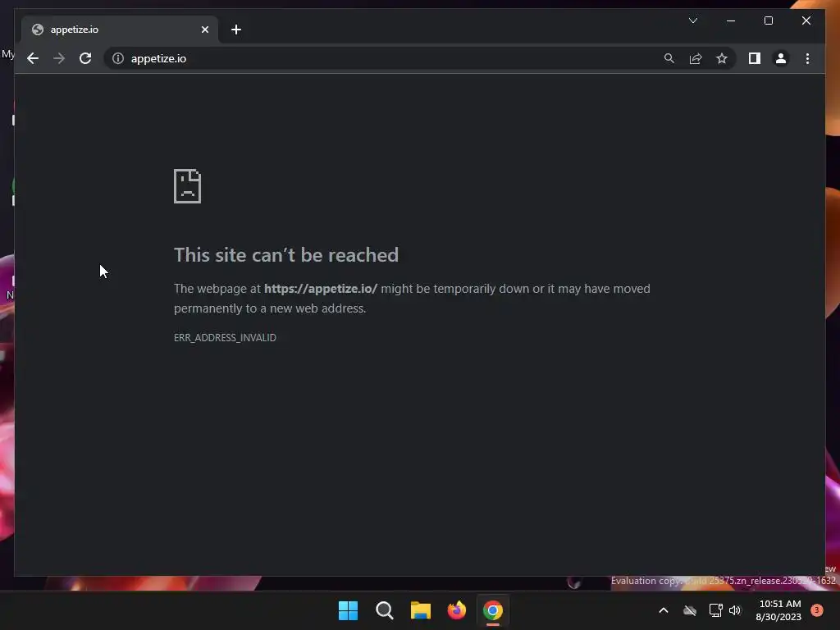
Task: Minimize the Chrome window
Action: click(x=731, y=21)
